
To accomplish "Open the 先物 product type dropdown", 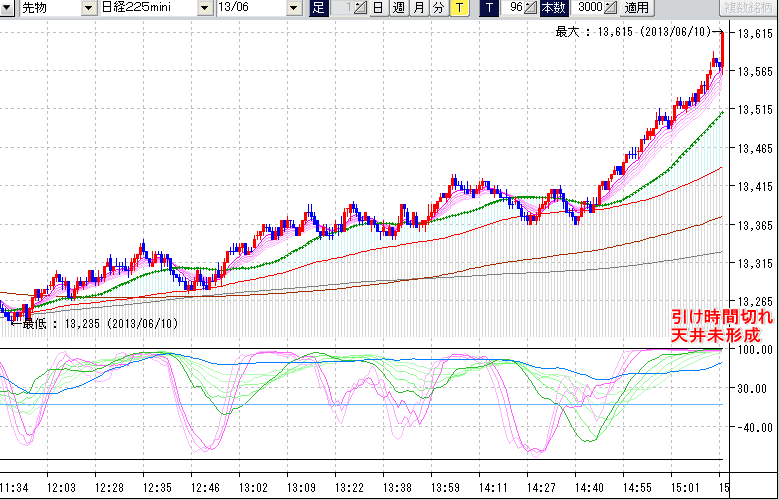I will click(89, 8).
